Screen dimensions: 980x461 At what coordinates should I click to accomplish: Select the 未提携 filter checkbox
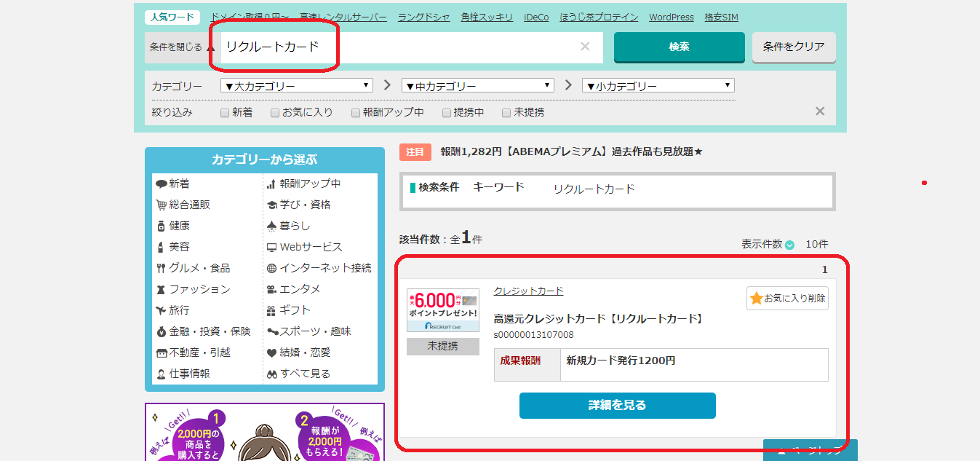point(506,113)
